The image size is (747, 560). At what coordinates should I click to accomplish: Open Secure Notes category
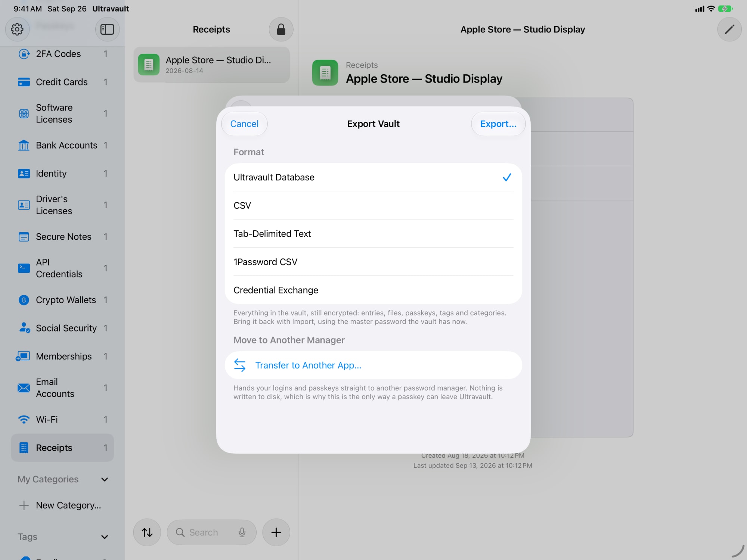(62, 237)
